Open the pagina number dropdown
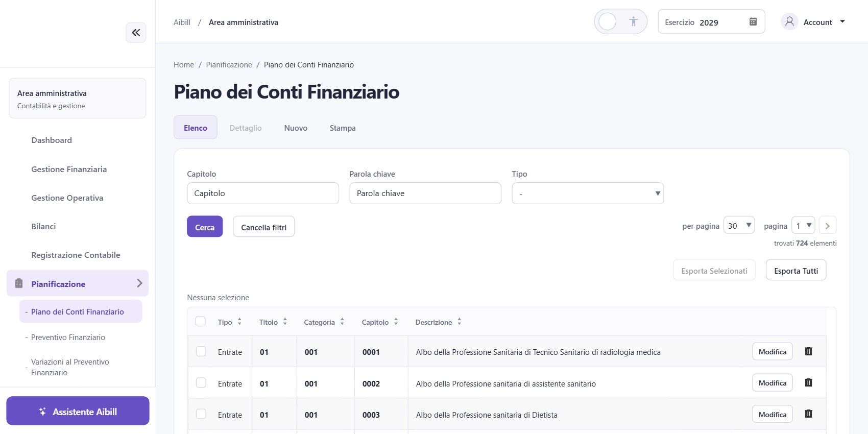Image resolution: width=868 pixels, height=434 pixels. pyautogui.click(x=803, y=226)
